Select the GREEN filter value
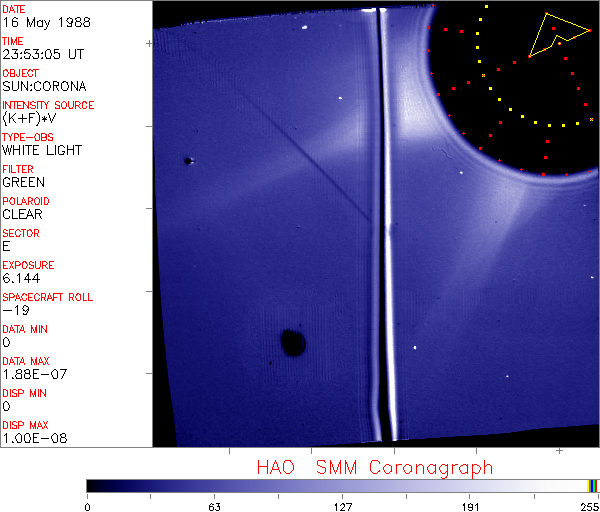600x512 pixels. coord(24,182)
